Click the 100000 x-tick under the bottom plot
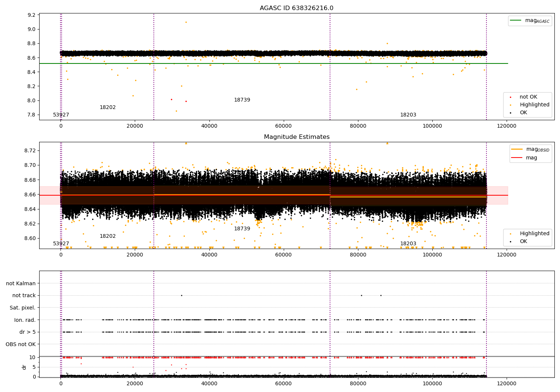 pos(432,384)
